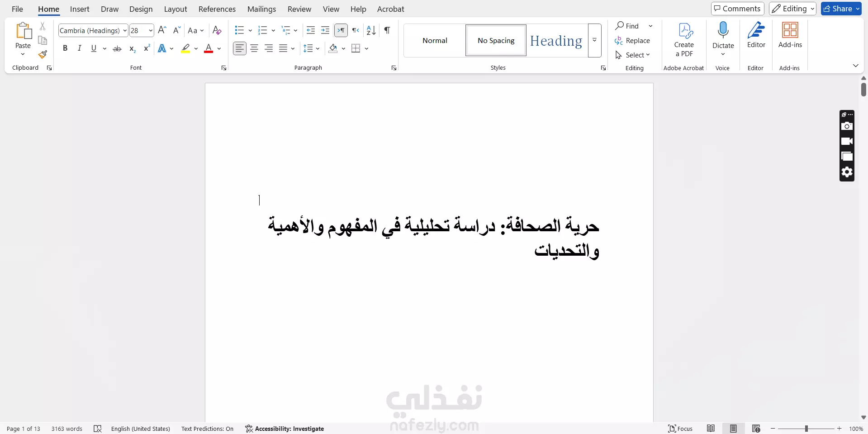The height and width of the screenshot is (434, 868).
Task: Click the Comments button
Action: tap(738, 9)
